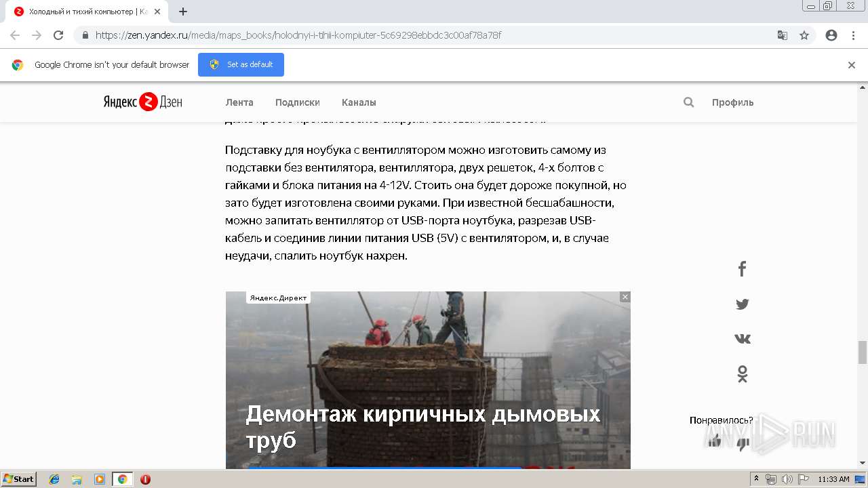Close the Яндекс.Директ ad

coord(625,297)
